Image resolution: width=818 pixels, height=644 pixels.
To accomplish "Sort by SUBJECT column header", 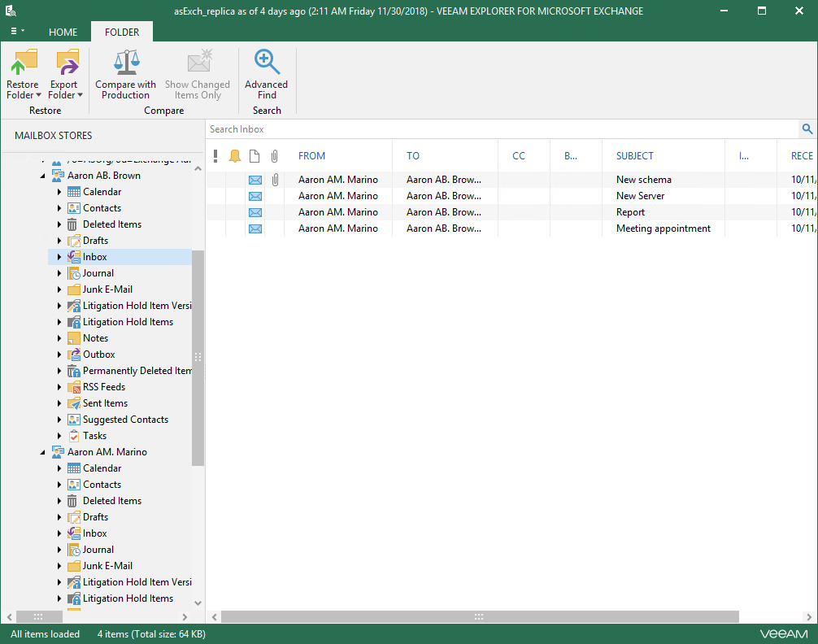I will click(634, 155).
